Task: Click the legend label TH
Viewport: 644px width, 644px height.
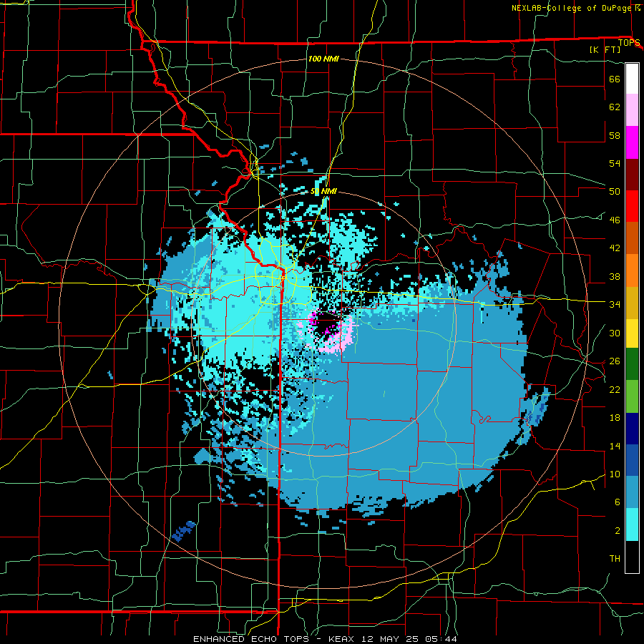Action: (x=615, y=559)
